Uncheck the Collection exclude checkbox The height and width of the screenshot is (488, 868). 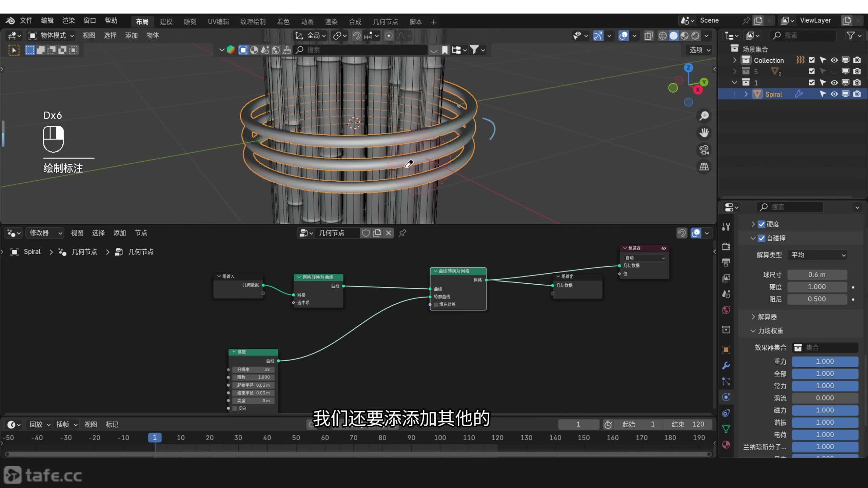tap(812, 60)
